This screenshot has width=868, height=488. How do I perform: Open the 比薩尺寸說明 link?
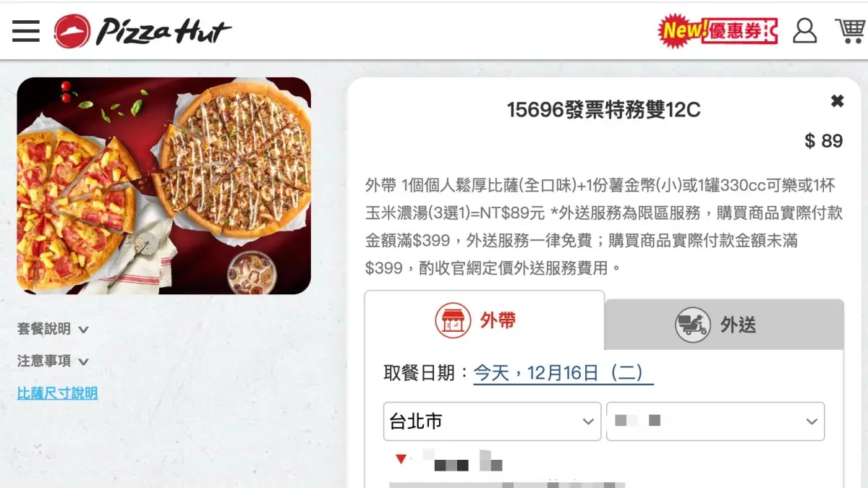[57, 393]
